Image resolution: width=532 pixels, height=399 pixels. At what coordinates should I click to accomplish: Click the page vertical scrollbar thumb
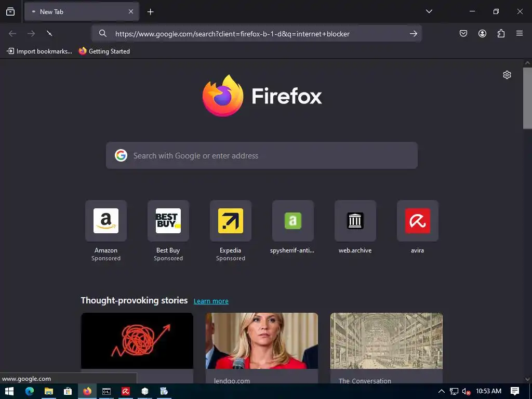527,98
